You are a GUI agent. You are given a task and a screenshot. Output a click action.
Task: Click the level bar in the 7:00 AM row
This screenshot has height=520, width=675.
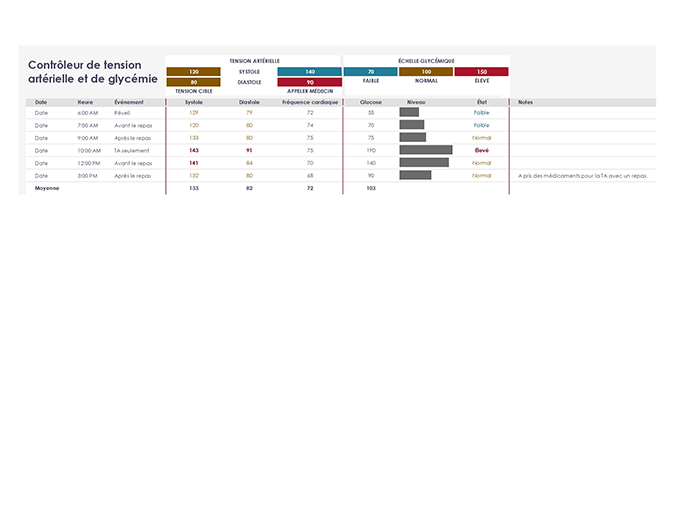click(x=412, y=125)
